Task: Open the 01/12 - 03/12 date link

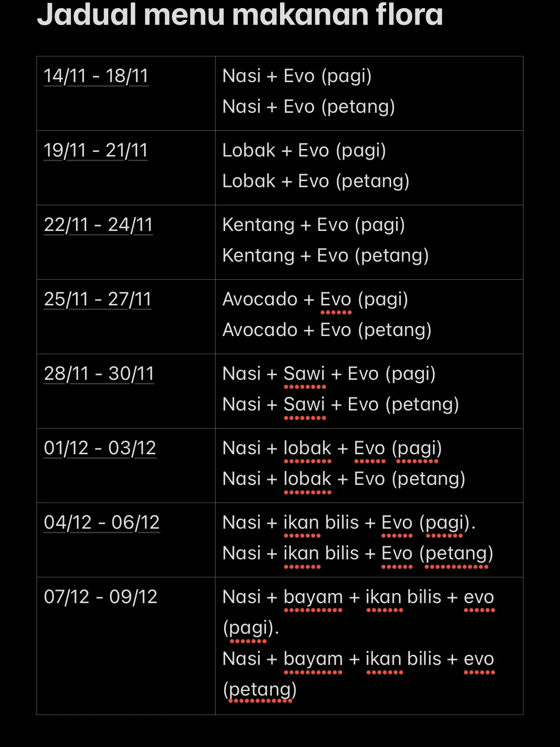Action: [100, 448]
